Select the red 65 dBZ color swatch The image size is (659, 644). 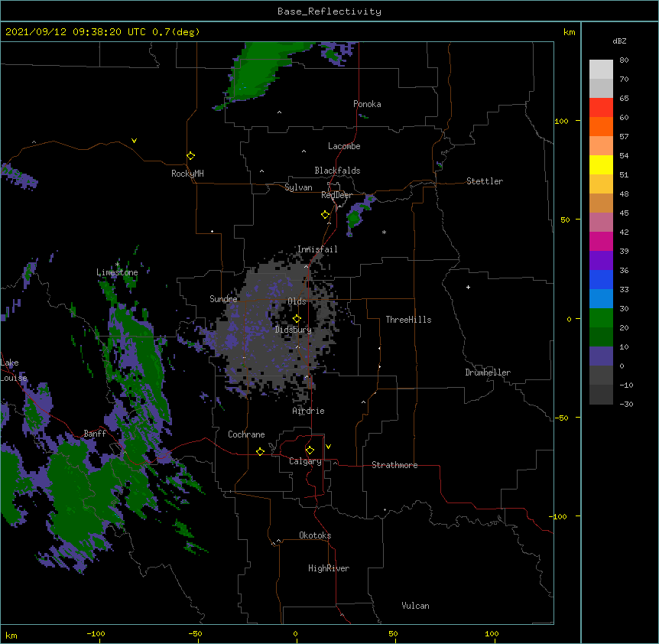(601, 108)
